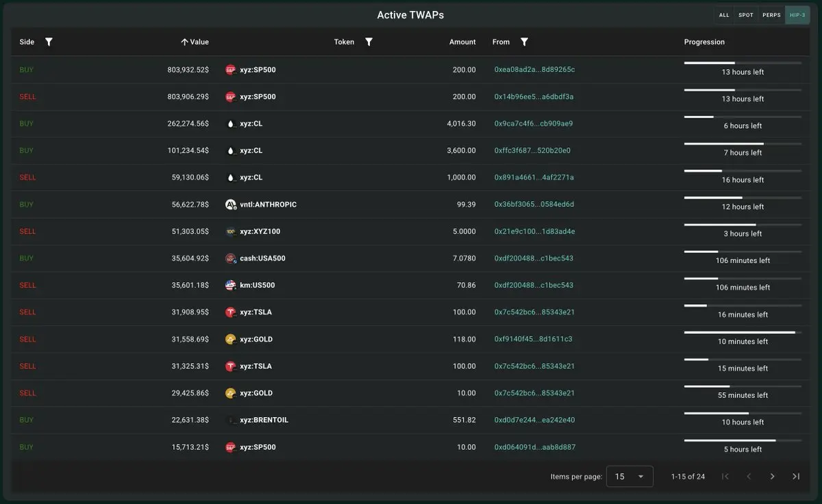Viewport: 822px width, 504px height.
Task: Click the xyz:BRENTOIL token name
Action: tap(264, 420)
